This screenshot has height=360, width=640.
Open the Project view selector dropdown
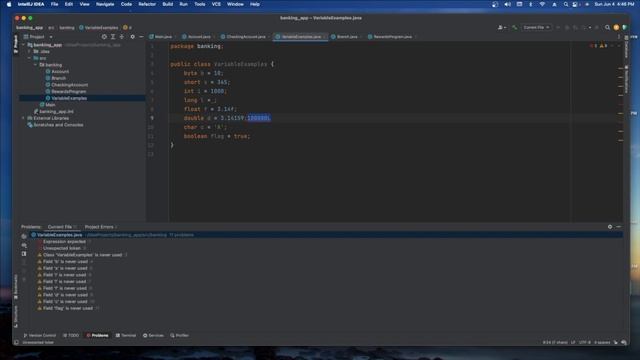[x=38, y=37]
